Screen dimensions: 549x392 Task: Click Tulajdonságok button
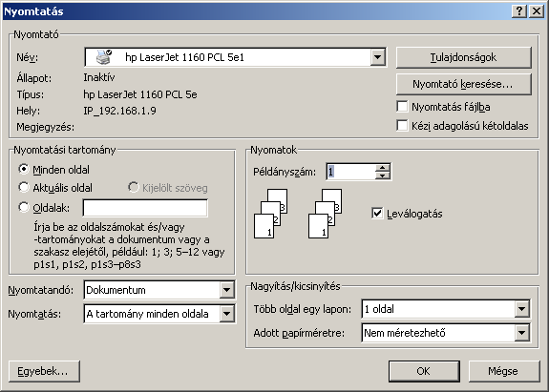(464, 57)
